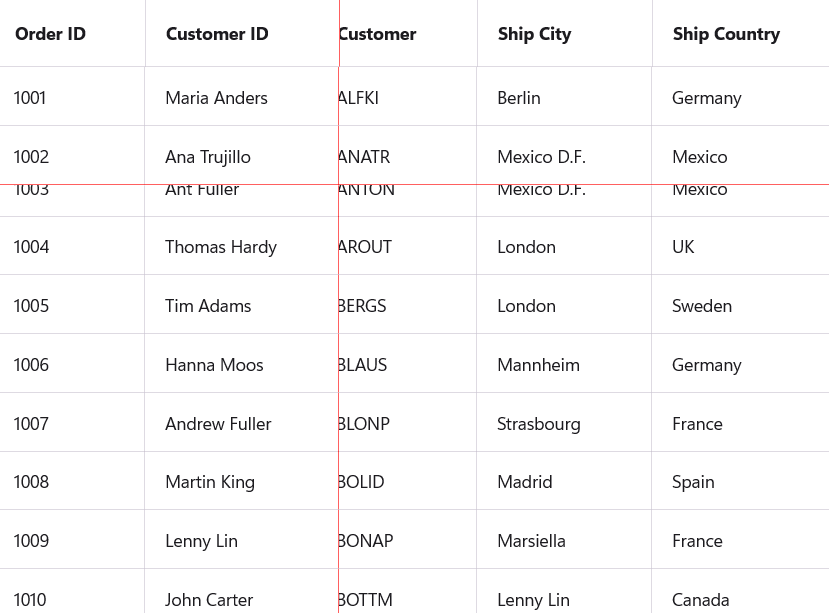Select the Martin King cell

pos(210,482)
